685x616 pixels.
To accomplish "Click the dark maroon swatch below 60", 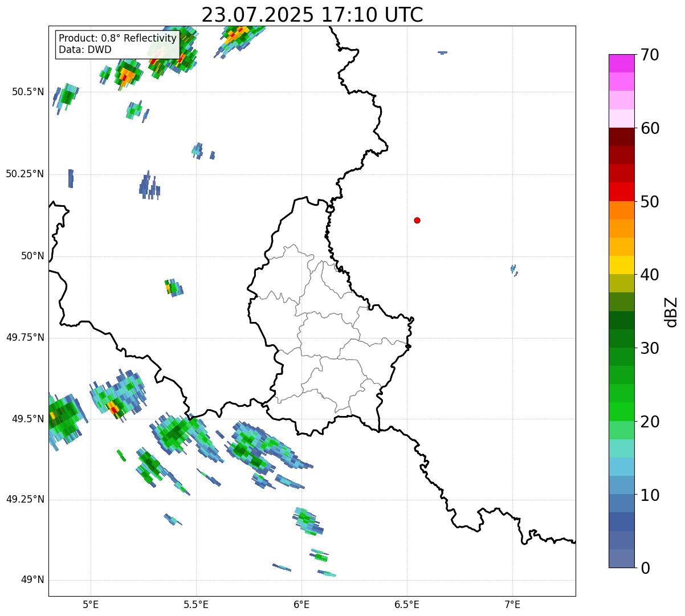I will tap(621, 137).
